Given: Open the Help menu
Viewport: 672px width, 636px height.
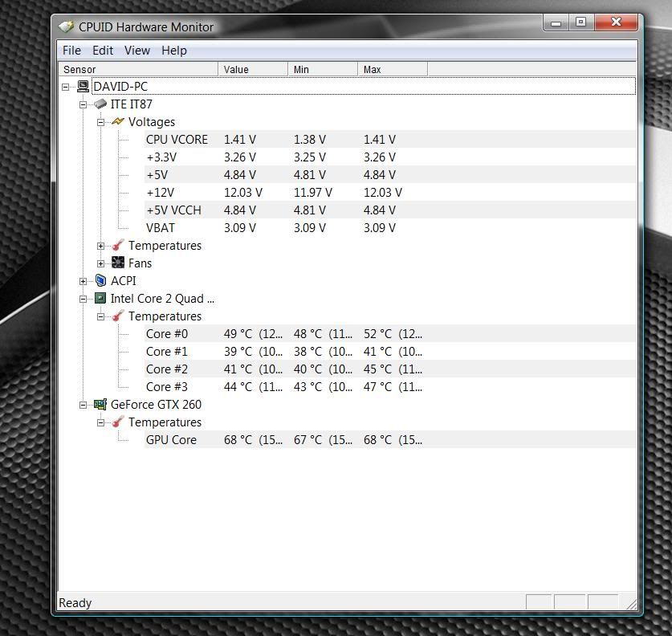Looking at the screenshot, I should tap(173, 51).
